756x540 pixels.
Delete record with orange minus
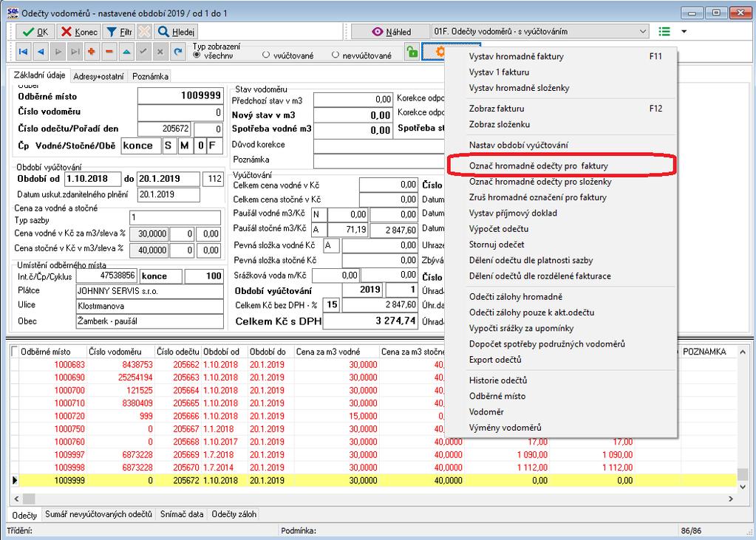(109, 52)
